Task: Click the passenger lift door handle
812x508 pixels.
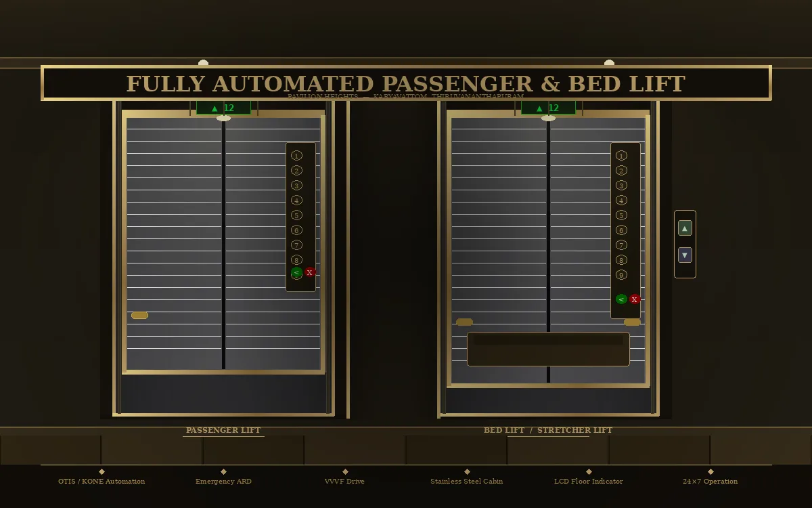Action: 139,316
